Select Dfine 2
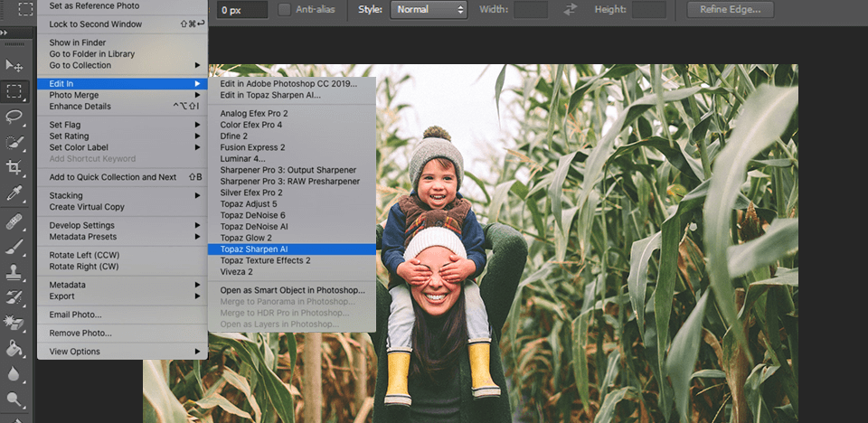Screen dimensions: 868x423 click(x=292, y=136)
